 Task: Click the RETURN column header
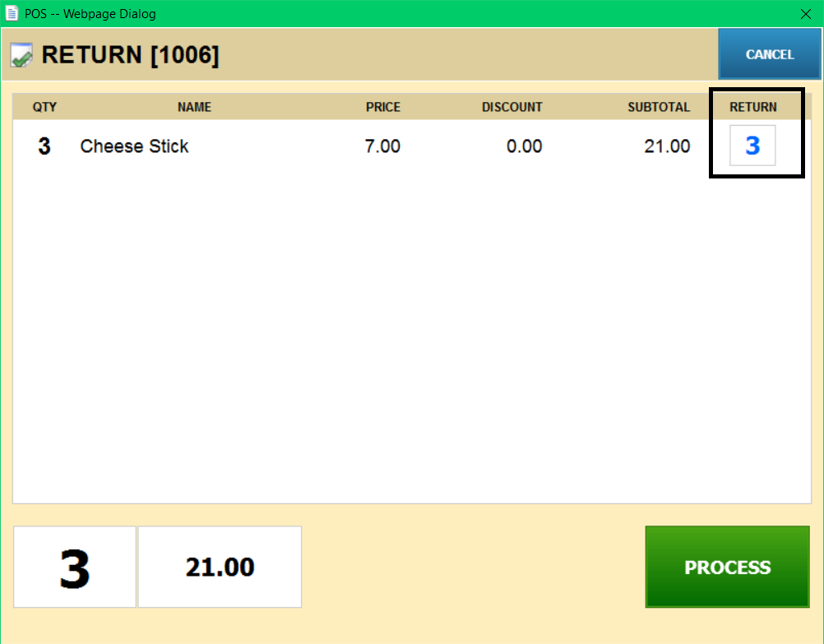tap(753, 107)
